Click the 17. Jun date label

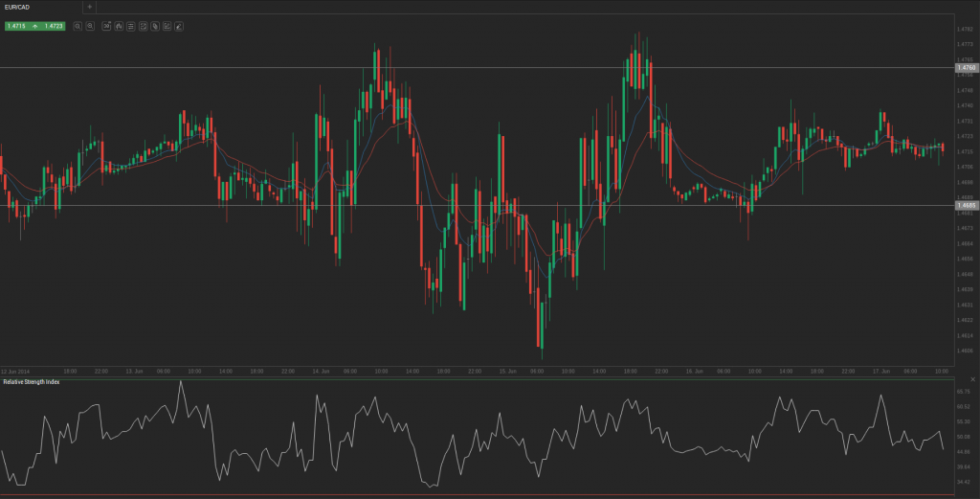click(880, 370)
